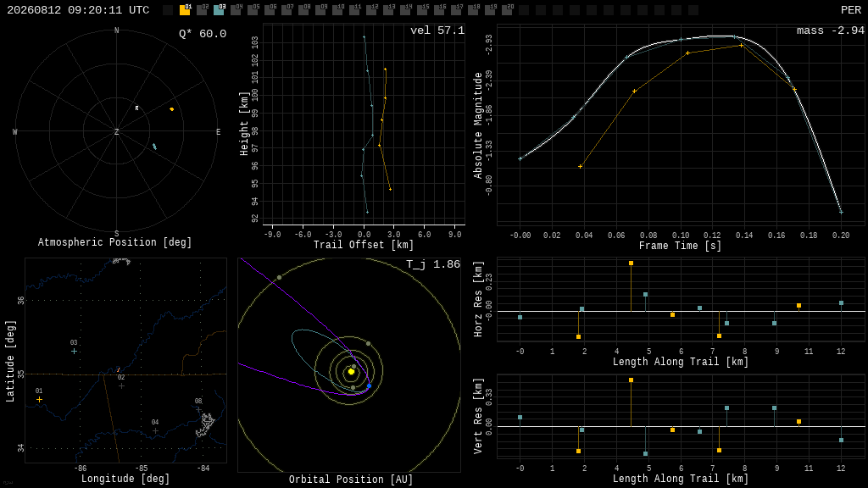Screen dimensions: 868x488
Task: Click station 04 cross marker on map
Action: click(156, 430)
